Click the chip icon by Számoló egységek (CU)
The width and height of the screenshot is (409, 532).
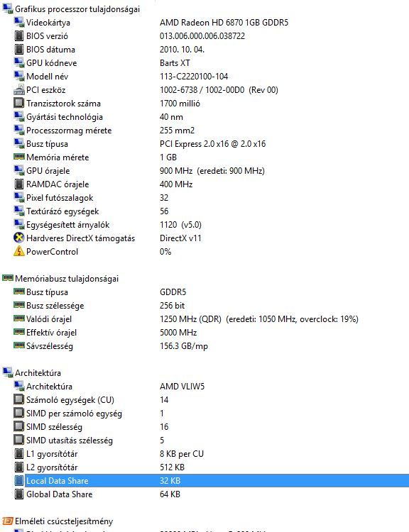[x=19, y=399]
